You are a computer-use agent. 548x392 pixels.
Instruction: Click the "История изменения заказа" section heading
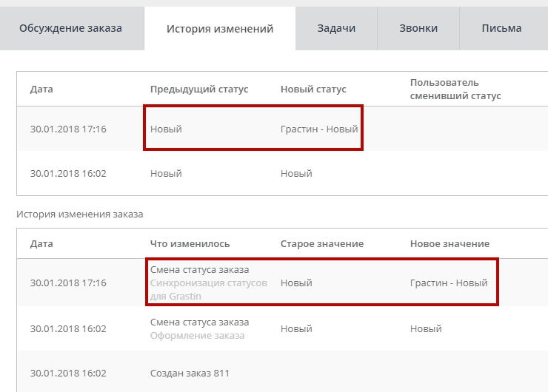point(79,214)
